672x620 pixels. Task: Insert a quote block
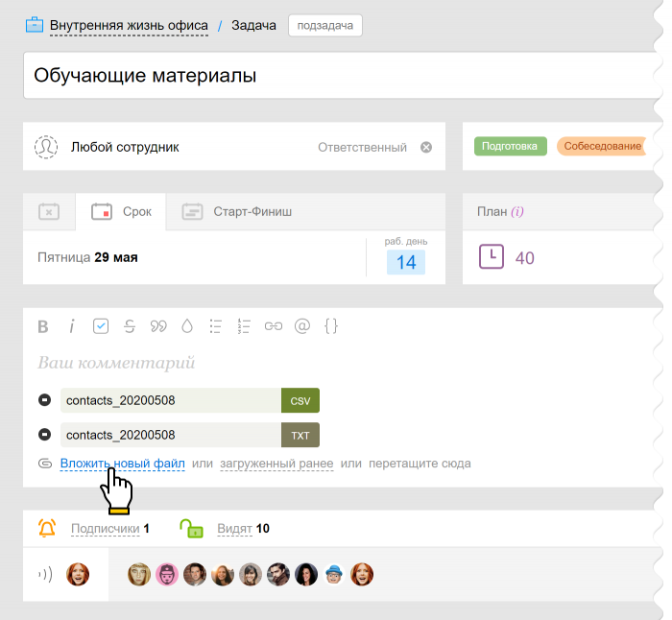pyautogui.click(x=158, y=326)
